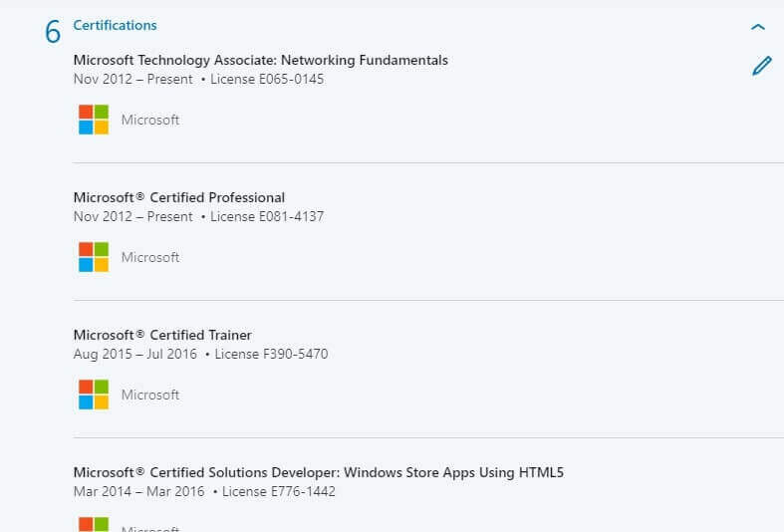This screenshot has height=532, width=784.
Task: Open Microsoft Certified Trainer title
Action: click(x=162, y=335)
